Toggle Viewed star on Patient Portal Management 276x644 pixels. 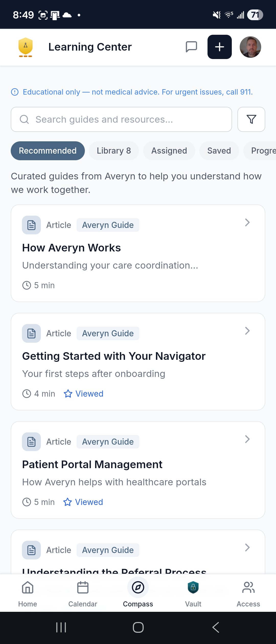click(68, 502)
